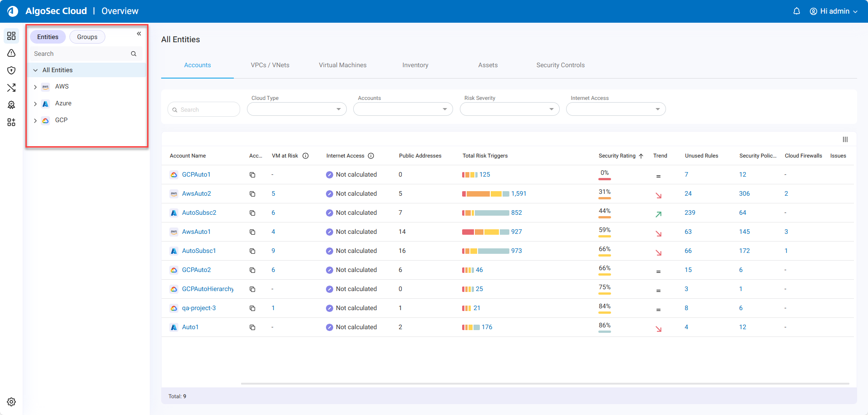Open notifications bell icon
This screenshot has width=868, height=415.
796,11
